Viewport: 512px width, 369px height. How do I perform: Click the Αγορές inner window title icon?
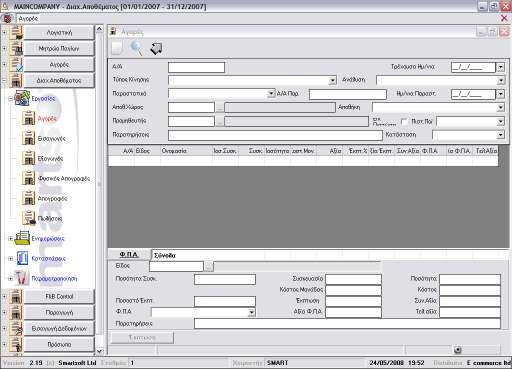(113, 32)
